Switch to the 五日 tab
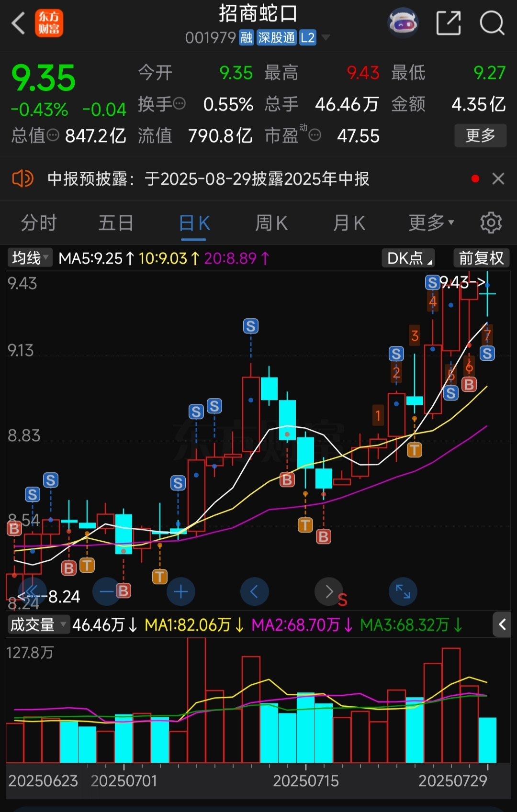 tap(116, 223)
